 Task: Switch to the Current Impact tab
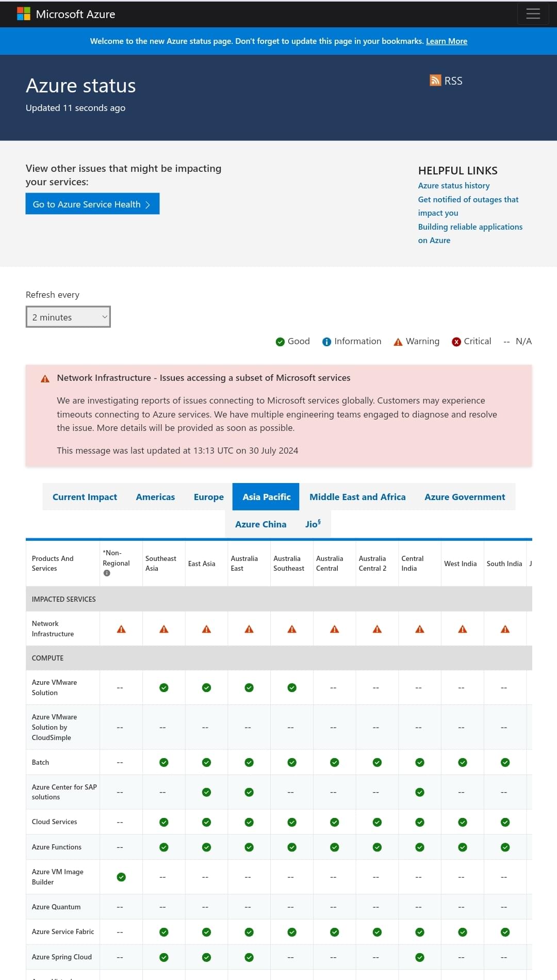click(85, 497)
